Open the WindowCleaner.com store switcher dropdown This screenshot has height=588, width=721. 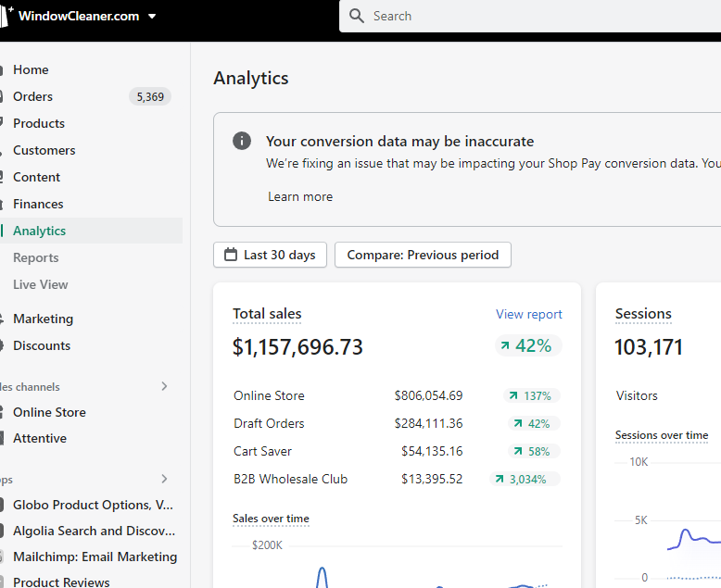pos(87,16)
